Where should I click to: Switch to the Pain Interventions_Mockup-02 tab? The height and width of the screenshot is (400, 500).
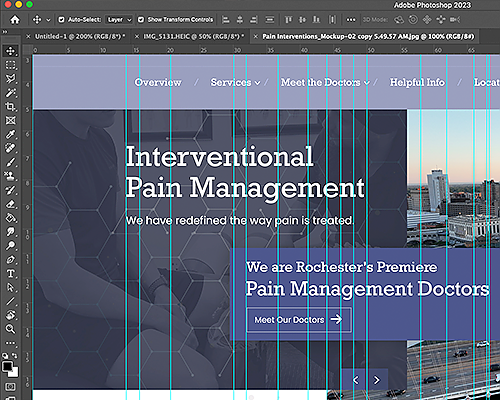(368, 36)
